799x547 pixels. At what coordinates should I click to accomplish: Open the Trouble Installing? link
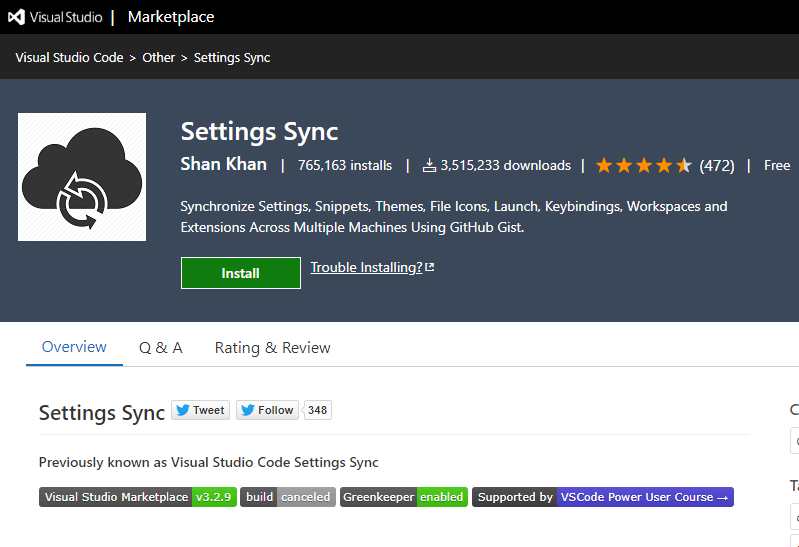tap(366, 267)
